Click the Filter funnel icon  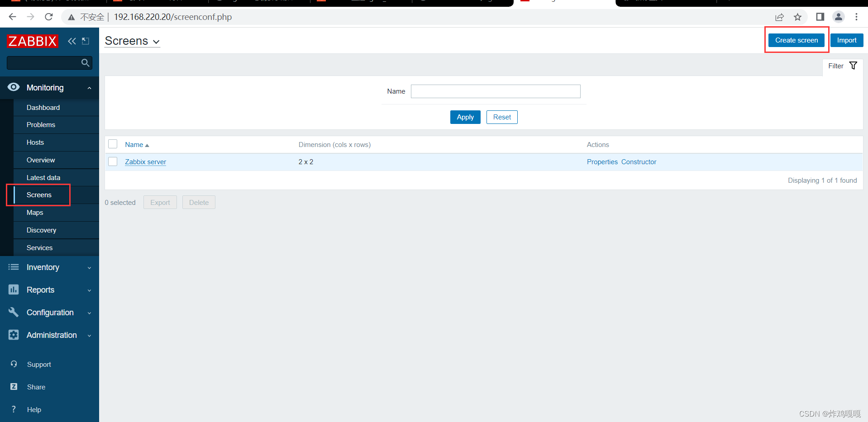tap(854, 65)
